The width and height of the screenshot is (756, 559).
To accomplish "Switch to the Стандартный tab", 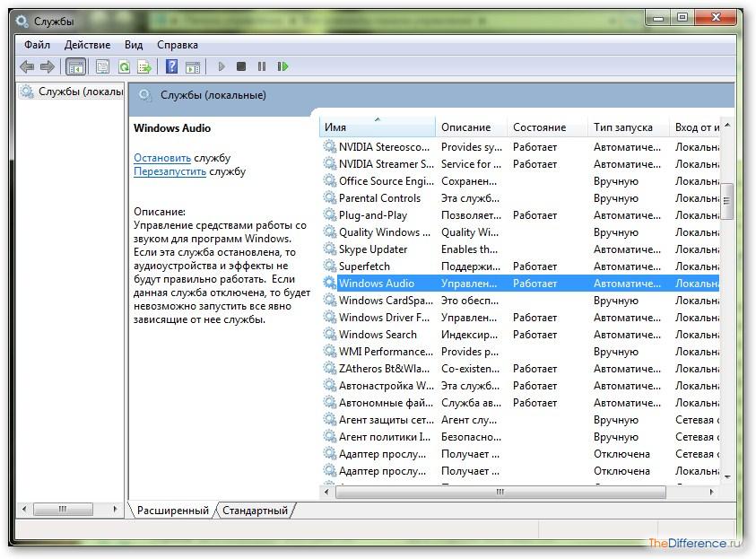I will click(255, 511).
